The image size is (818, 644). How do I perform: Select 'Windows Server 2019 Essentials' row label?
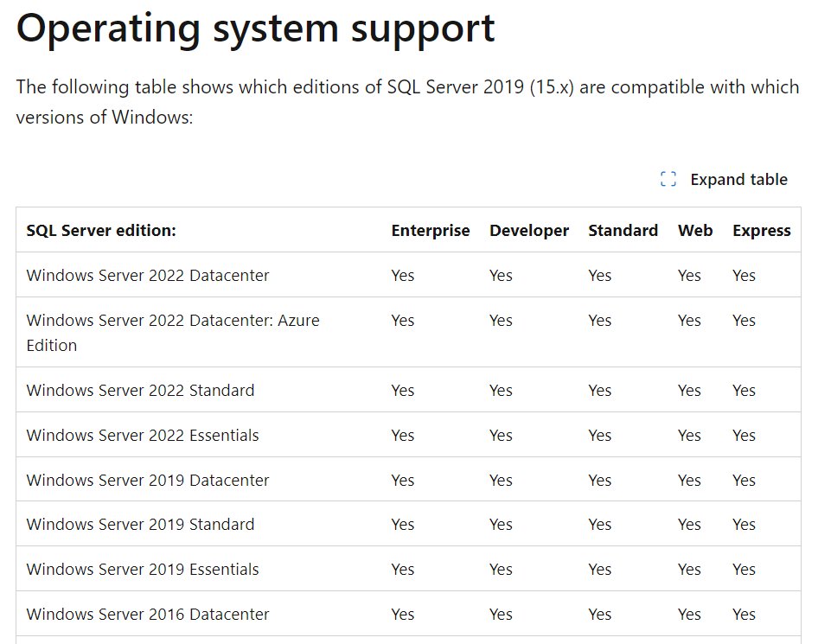click(x=143, y=570)
